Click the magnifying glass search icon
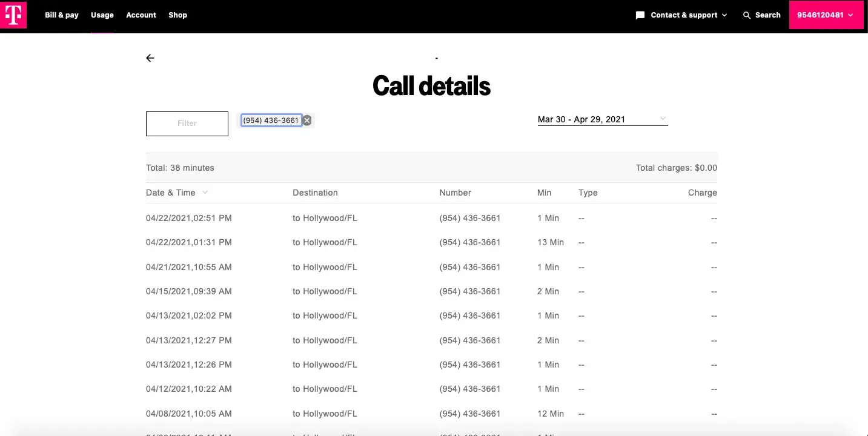Viewport: 868px width, 436px height. click(x=747, y=15)
